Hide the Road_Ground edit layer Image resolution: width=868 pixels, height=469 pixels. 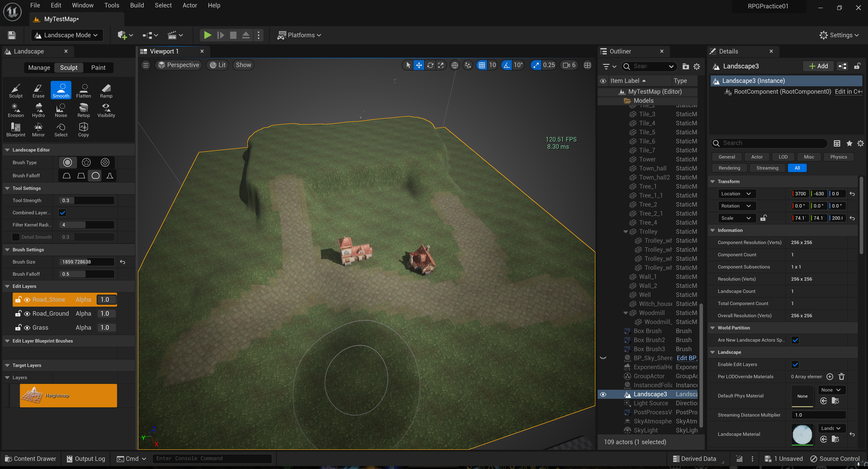coord(27,313)
